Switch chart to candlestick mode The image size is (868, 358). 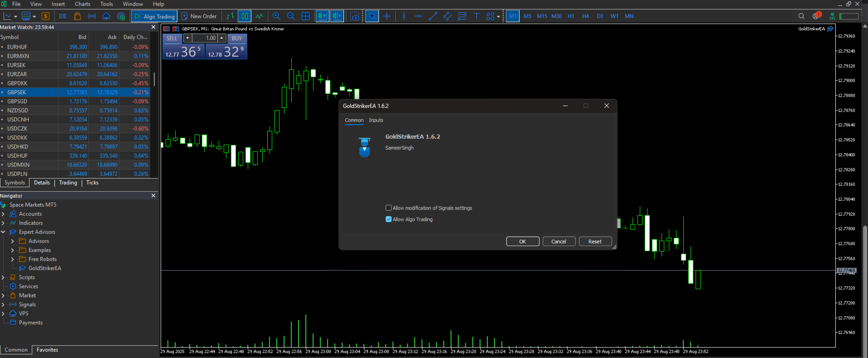click(x=245, y=16)
